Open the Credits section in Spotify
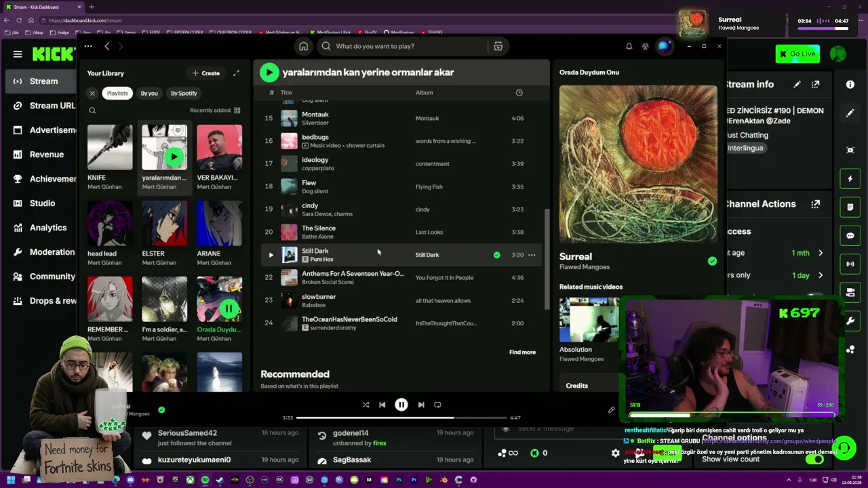The height and width of the screenshot is (488, 868). [577, 386]
